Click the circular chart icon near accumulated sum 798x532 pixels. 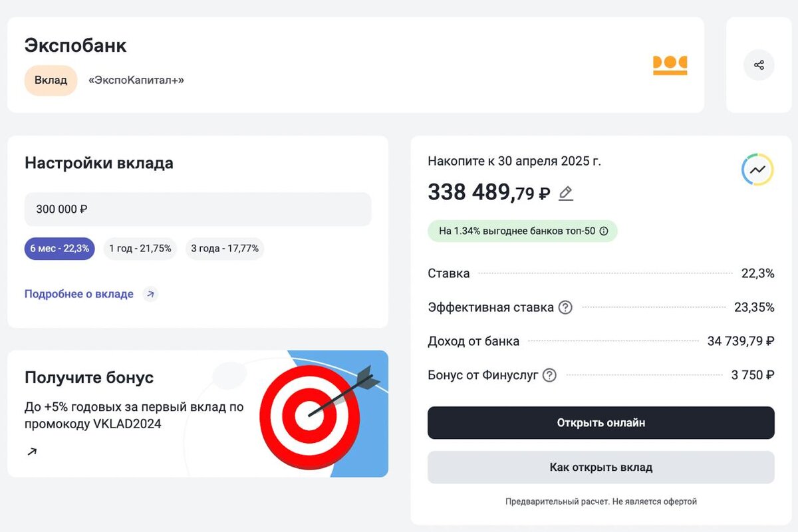coord(757,169)
